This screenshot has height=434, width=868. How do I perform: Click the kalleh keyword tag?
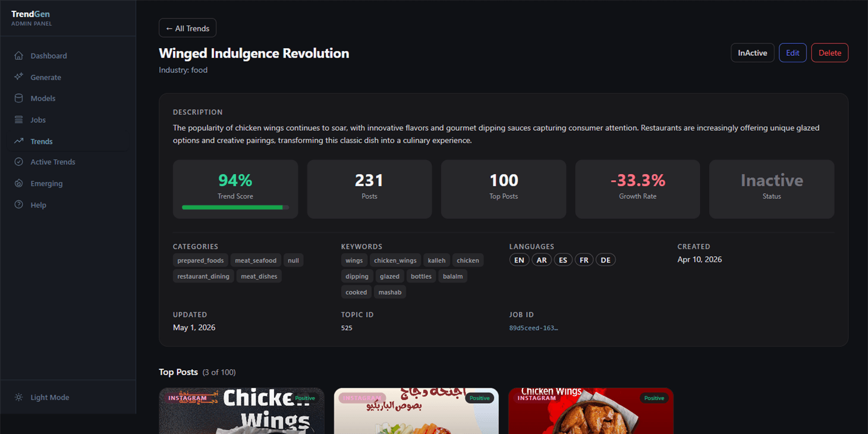click(x=436, y=260)
